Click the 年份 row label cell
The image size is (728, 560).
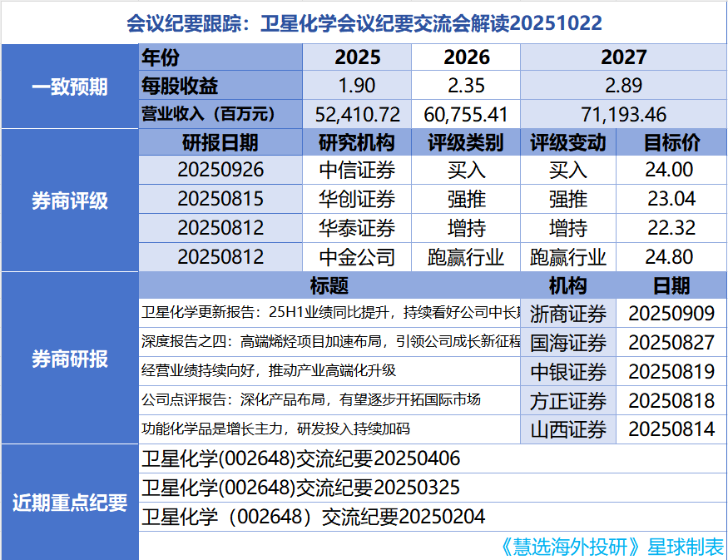[220, 57]
